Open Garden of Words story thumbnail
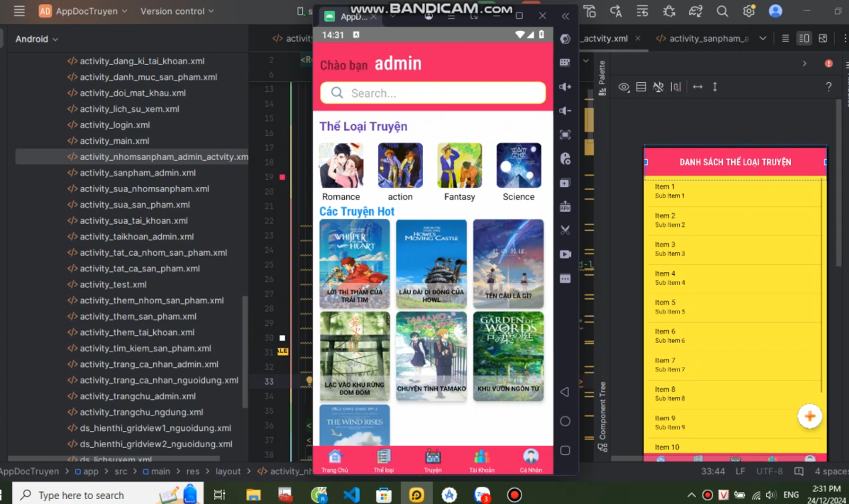This screenshot has width=849, height=504. pyautogui.click(x=508, y=356)
